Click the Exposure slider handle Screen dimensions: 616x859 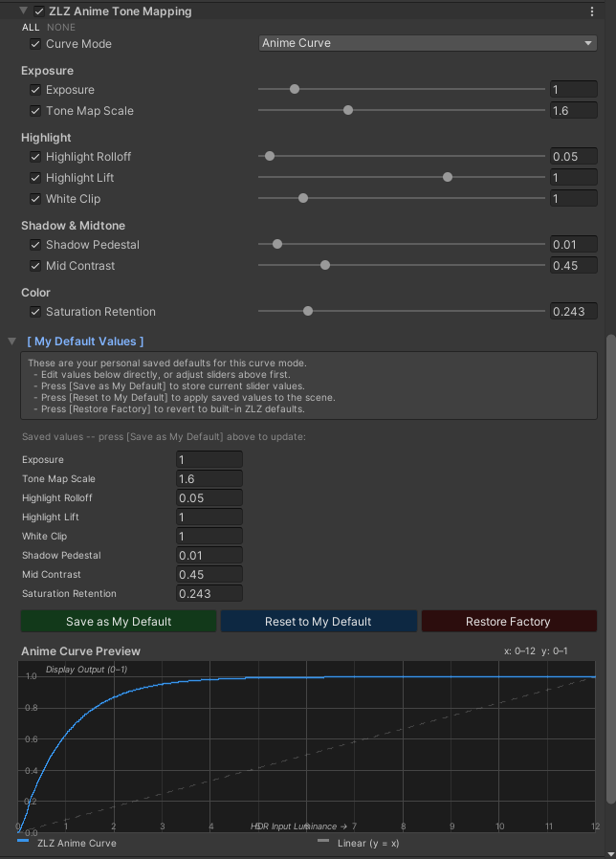[295, 89]
